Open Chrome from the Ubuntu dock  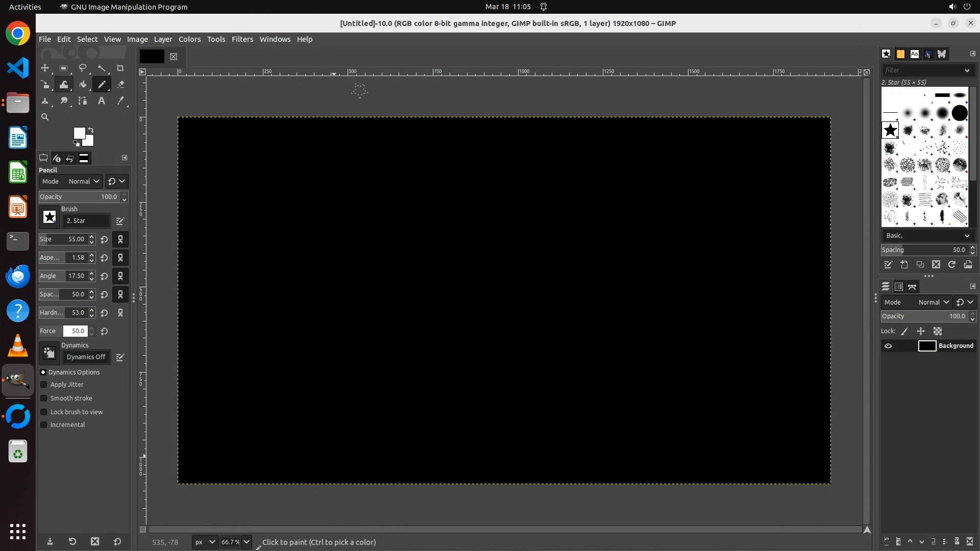pyautogui.click(x=18, y=34)
